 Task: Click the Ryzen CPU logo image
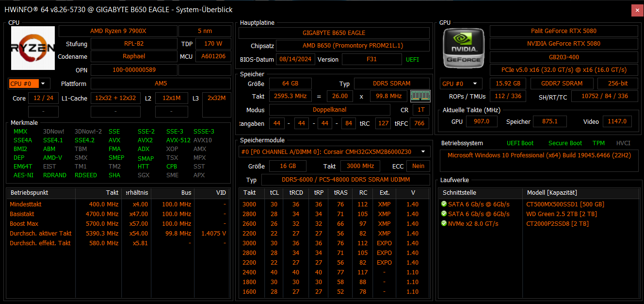click(33, 48)
